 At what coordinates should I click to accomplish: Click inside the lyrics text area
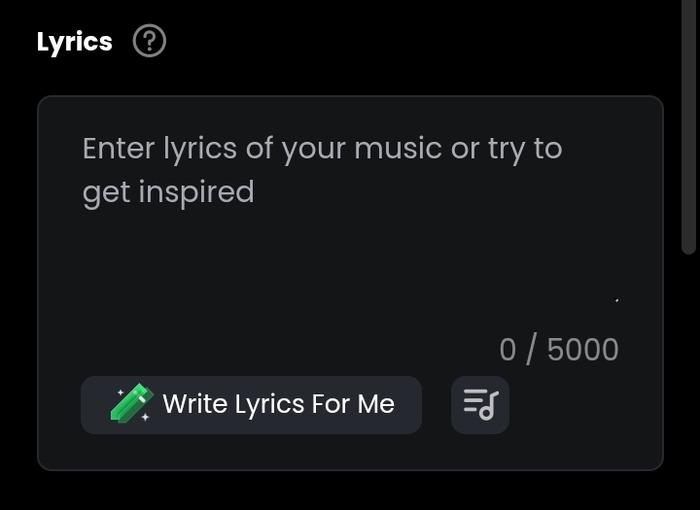[350, 250]
